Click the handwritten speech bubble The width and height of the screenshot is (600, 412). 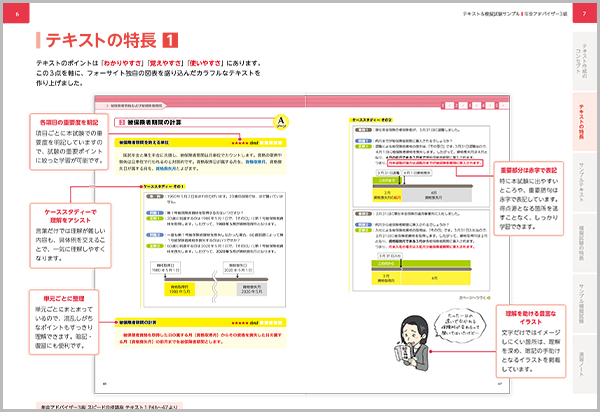click(460, 325)
